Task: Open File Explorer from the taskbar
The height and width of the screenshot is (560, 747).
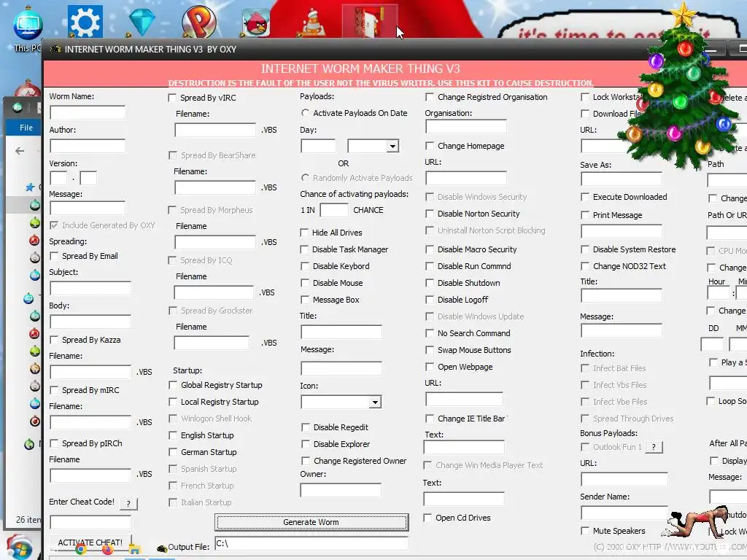Action: [134, 550]
